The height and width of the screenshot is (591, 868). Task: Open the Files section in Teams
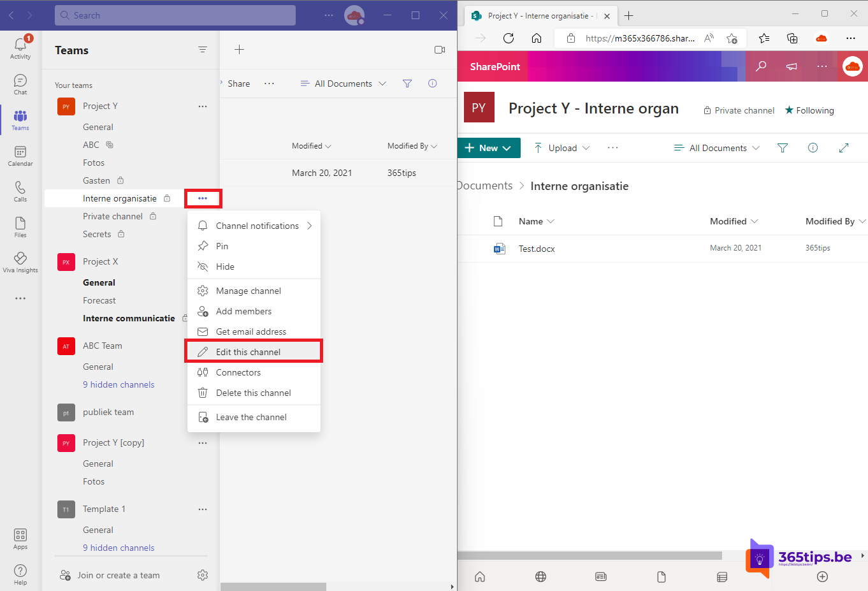[20, 226]
